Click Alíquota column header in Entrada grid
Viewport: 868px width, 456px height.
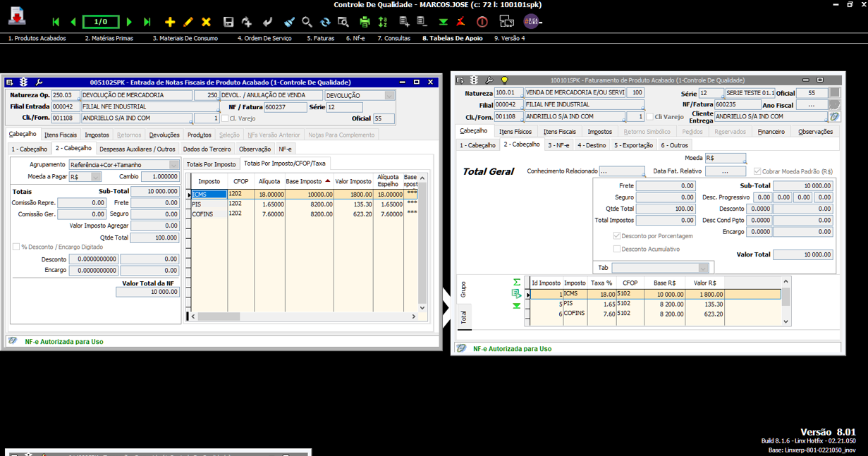click(269, 181)
